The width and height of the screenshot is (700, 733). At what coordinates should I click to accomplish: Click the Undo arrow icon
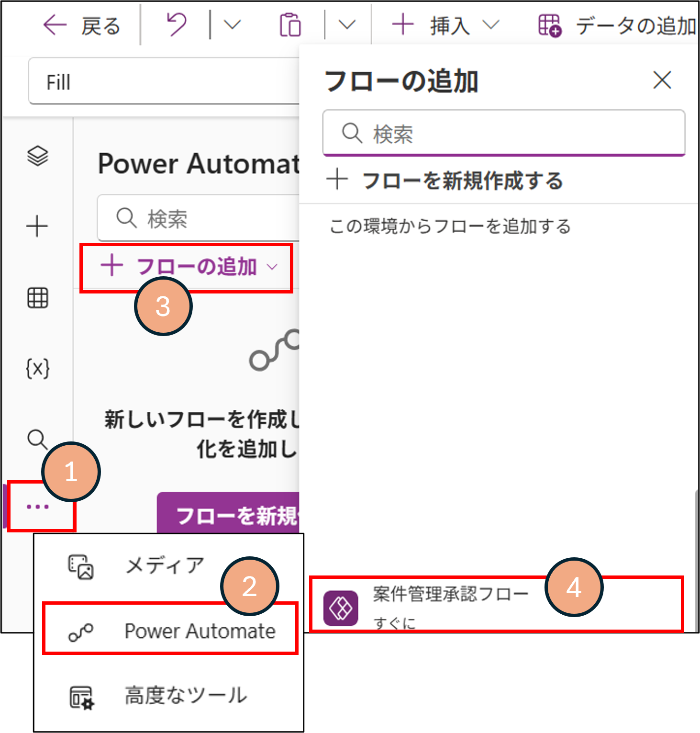(176, 25)
